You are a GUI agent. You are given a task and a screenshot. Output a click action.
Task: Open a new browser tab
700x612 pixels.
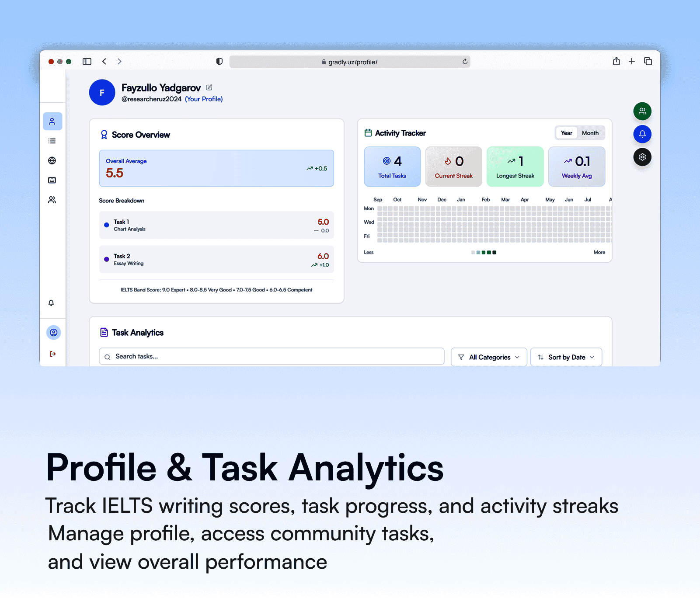pos(631,61)
